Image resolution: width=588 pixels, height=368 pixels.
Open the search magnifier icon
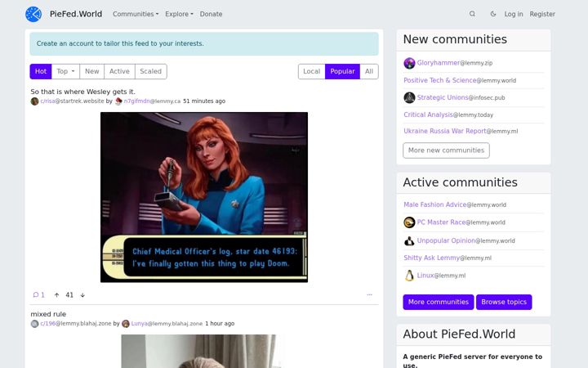(472, 14)
